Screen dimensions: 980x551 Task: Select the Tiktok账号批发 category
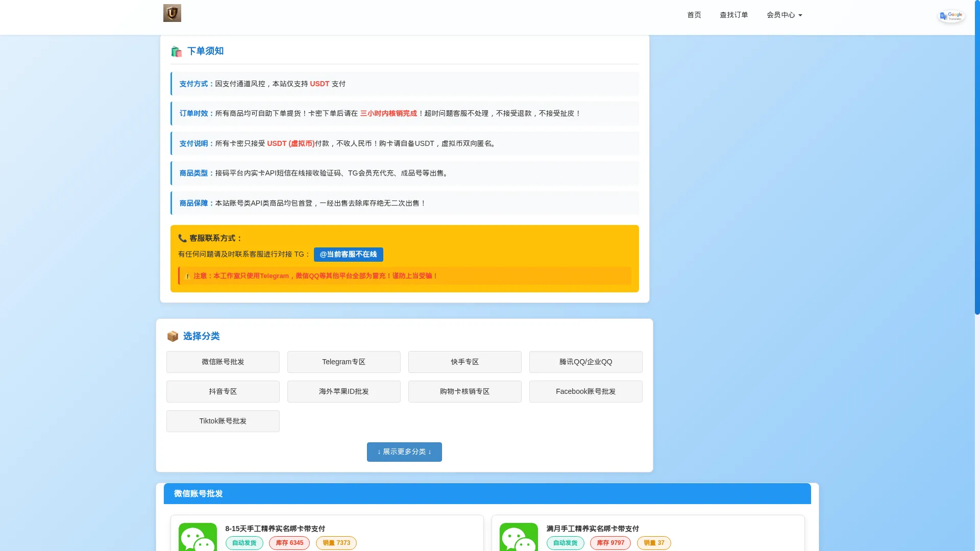pos(223,421)
